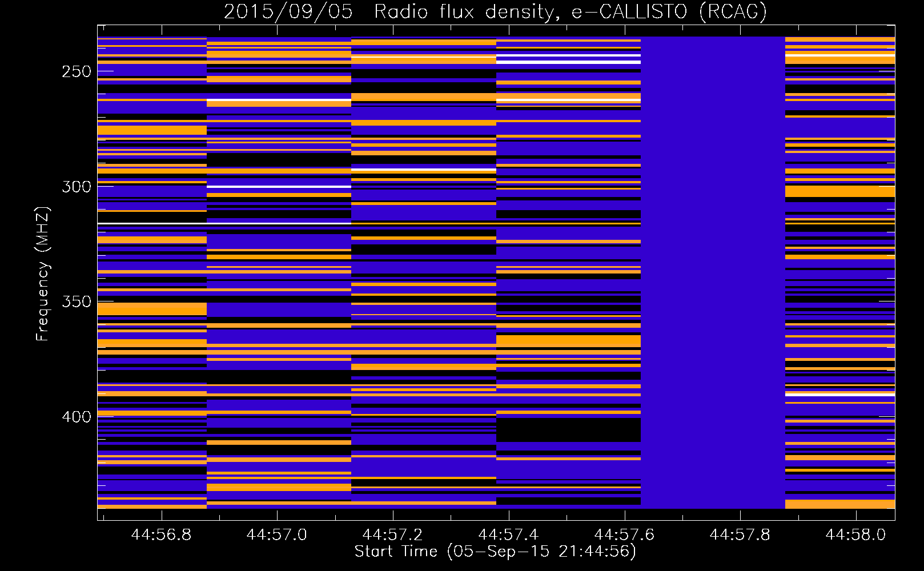
Task: Click the 250 frequency tick label
Action: click(77, 72)
